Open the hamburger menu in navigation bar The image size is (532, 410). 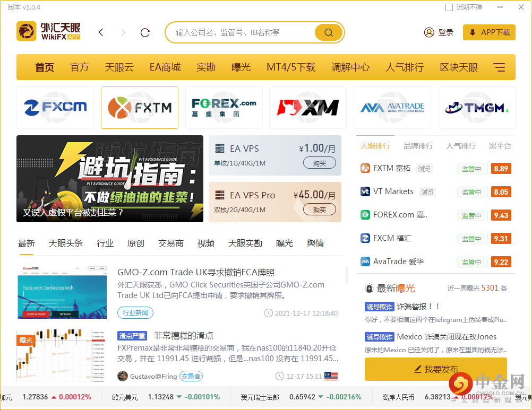point(499,67)
